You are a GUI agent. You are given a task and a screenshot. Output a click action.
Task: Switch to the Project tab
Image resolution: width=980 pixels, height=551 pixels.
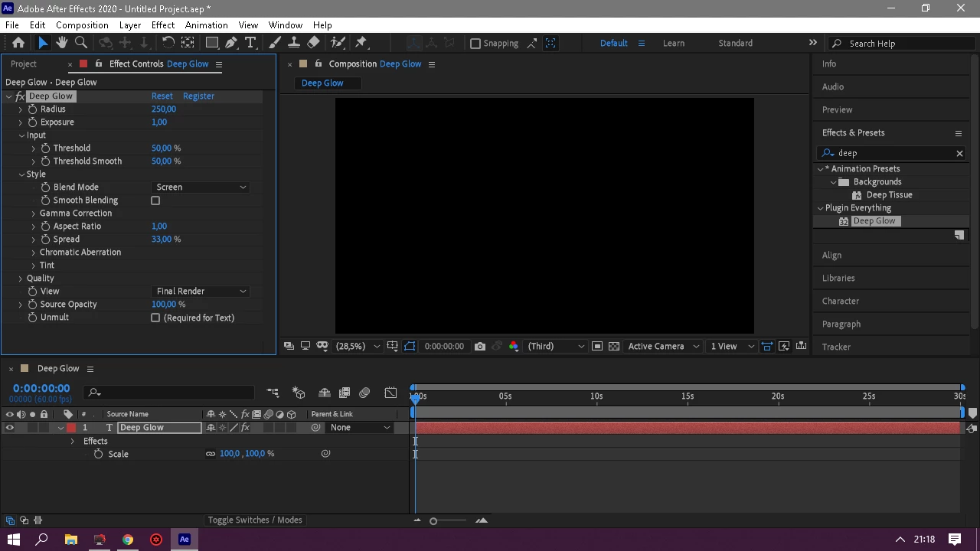(24, 64)
